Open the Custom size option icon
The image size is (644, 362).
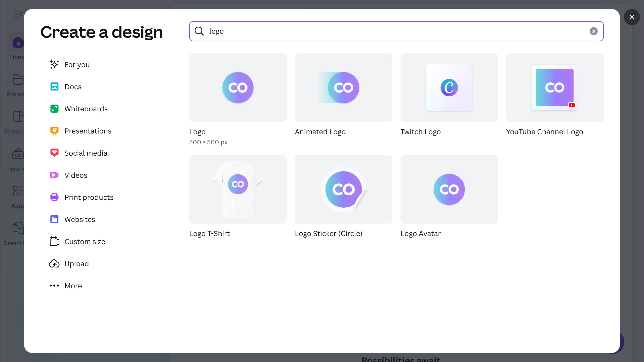[54, 241]
